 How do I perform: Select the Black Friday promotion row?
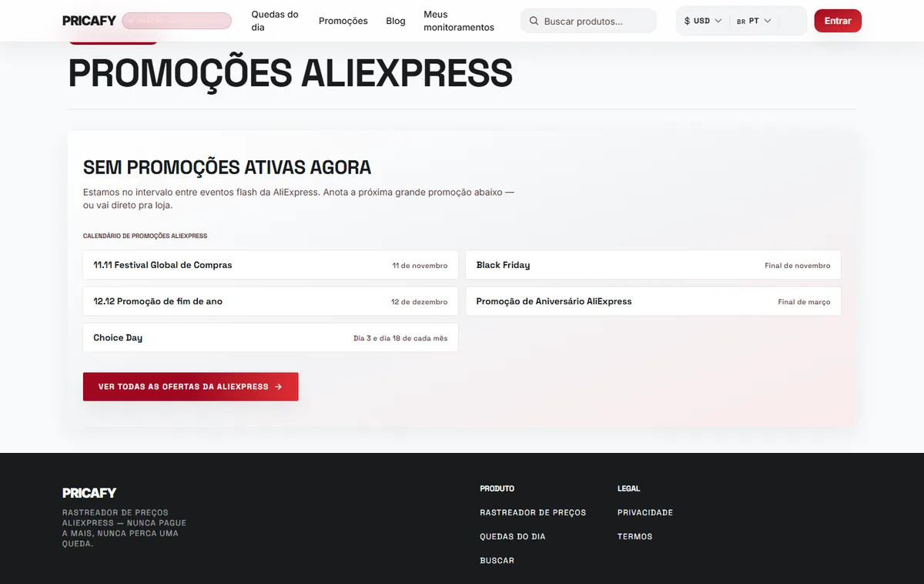653,265
